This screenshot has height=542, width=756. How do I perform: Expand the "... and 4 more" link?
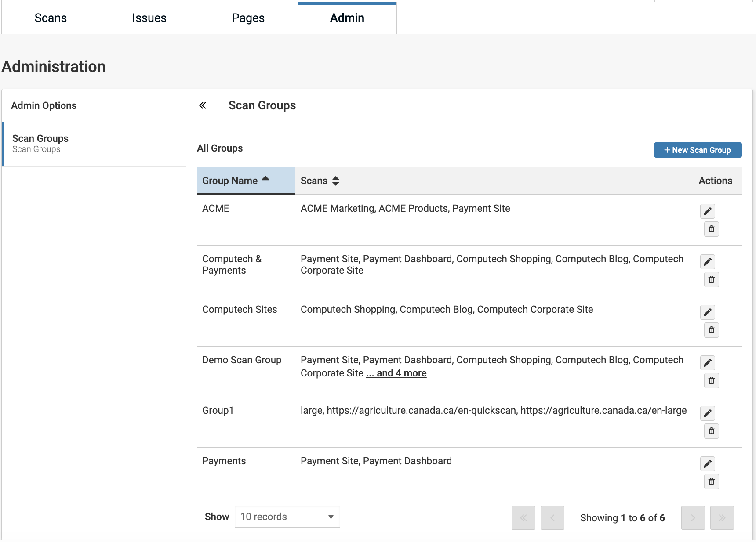point(396,373)
